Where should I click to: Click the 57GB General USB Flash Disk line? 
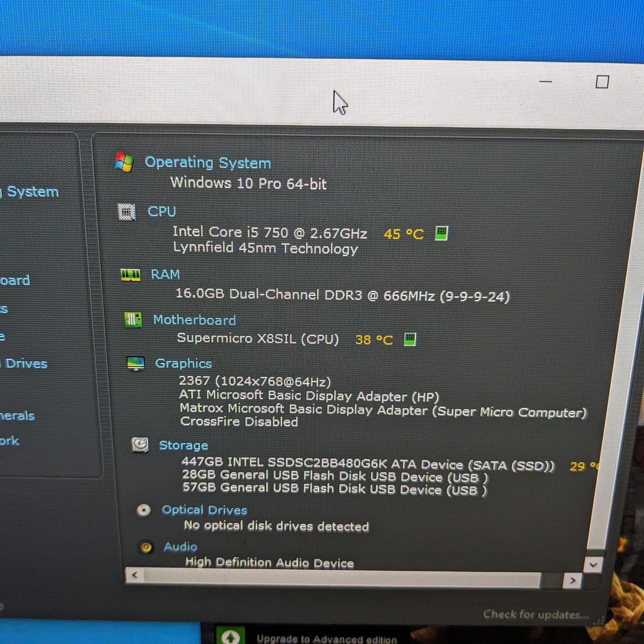tap(335, 489)
